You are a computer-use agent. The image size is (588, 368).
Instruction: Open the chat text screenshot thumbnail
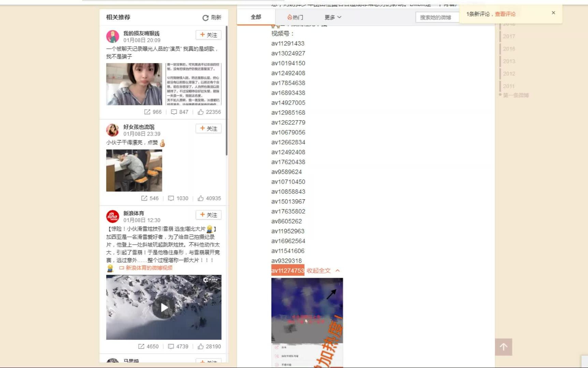(x=193, y=84)
